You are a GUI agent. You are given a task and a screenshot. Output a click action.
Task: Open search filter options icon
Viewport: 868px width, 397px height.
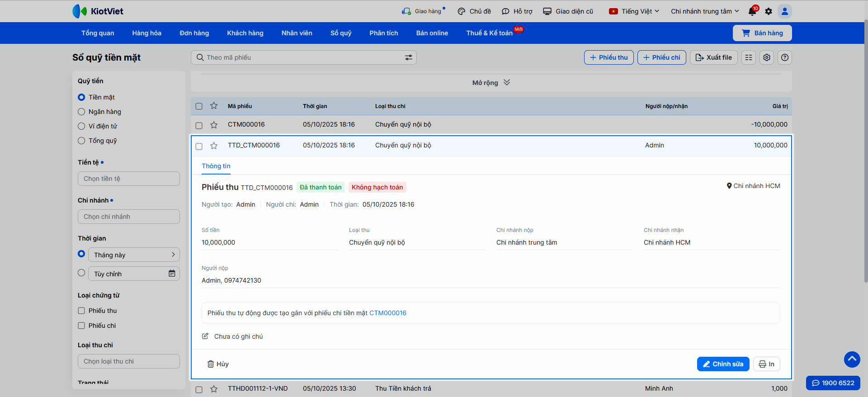pyautogui.click(x=408, y=57)
